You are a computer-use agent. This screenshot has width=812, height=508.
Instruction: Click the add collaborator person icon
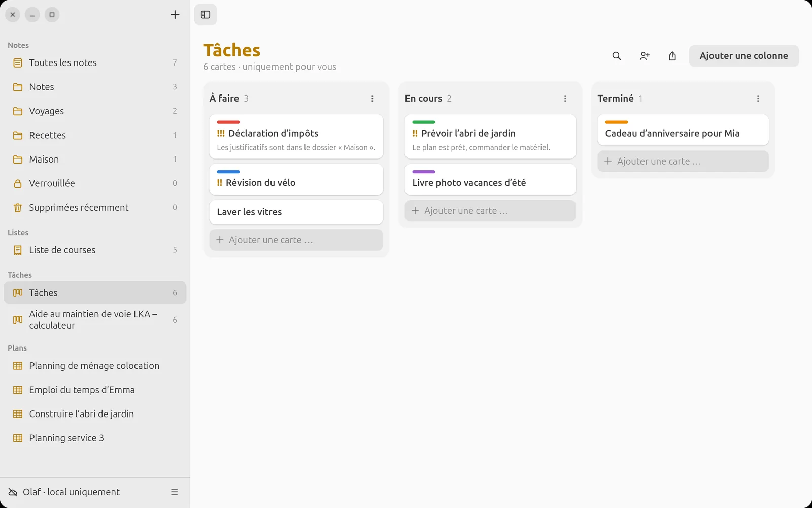645,56
